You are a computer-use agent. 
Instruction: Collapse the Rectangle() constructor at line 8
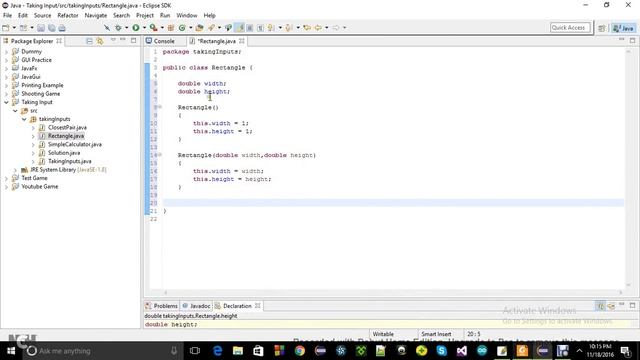pos(160,107)
